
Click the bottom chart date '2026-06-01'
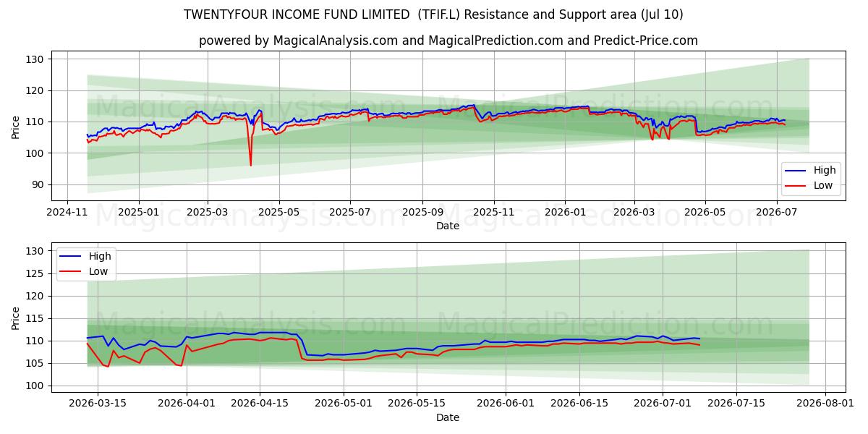[506, 404]
